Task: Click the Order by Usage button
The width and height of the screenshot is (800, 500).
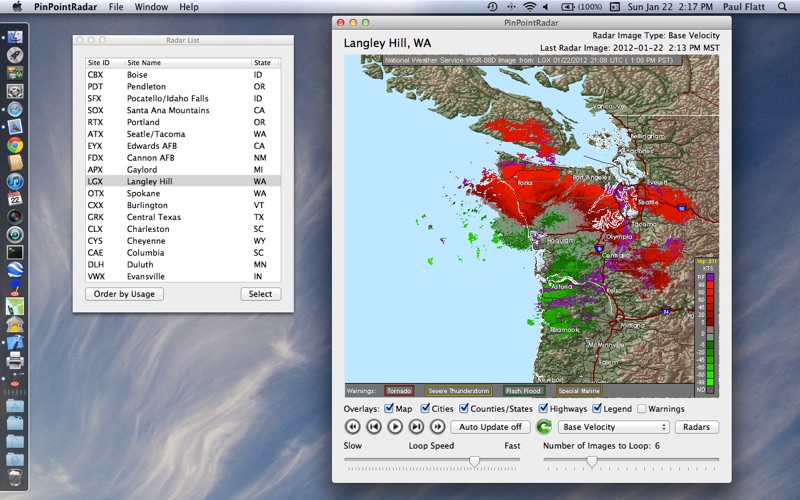Action: (x=124, y=294)
